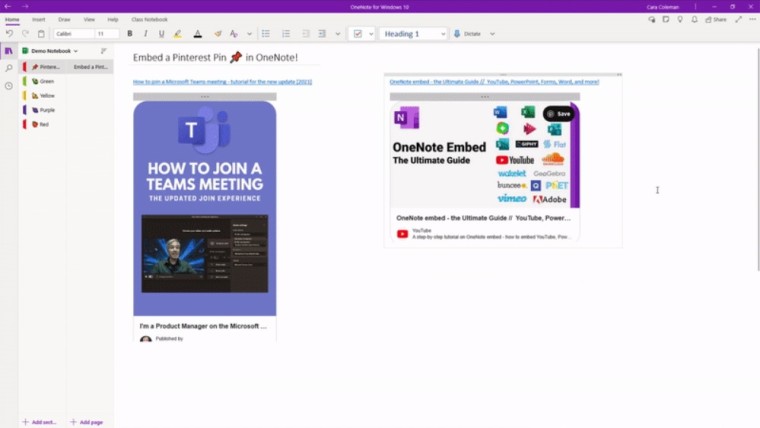
Task: Select the Purple section
Action: tap(43, 110)
